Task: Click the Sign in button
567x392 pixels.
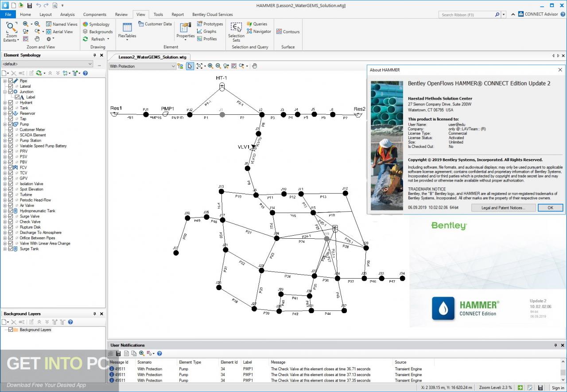Action: coord(558,388)
